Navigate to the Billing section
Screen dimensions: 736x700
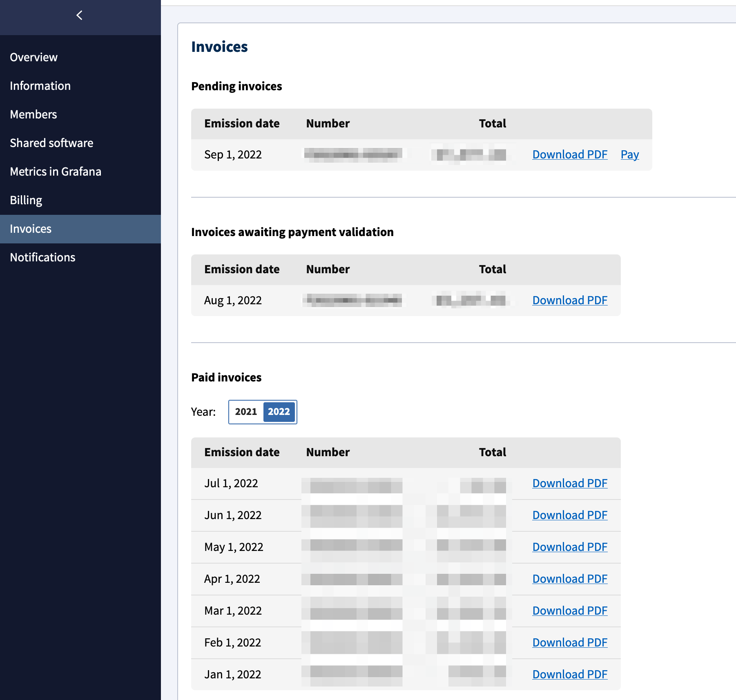click(x=26, y=200)
